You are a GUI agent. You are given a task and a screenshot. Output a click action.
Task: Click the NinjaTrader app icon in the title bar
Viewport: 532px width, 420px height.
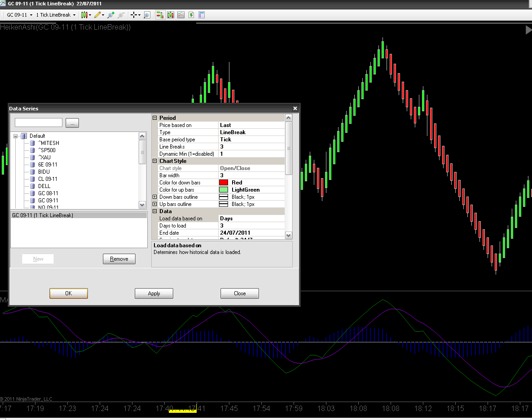tap(3, 4)
